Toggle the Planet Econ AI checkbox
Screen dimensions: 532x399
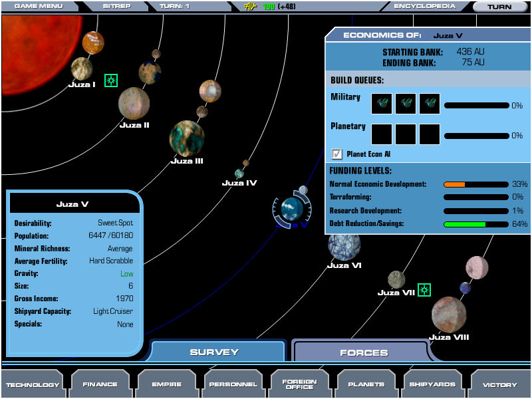click(336, 154)
